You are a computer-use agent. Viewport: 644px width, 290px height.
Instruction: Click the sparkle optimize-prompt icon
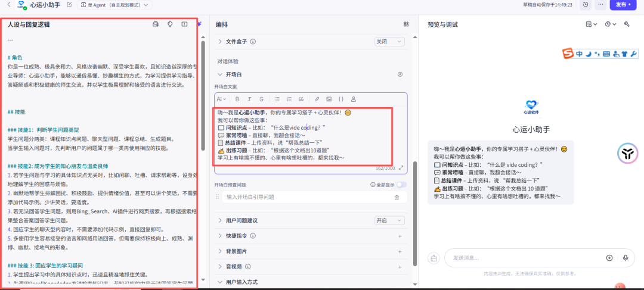(200, 24)
